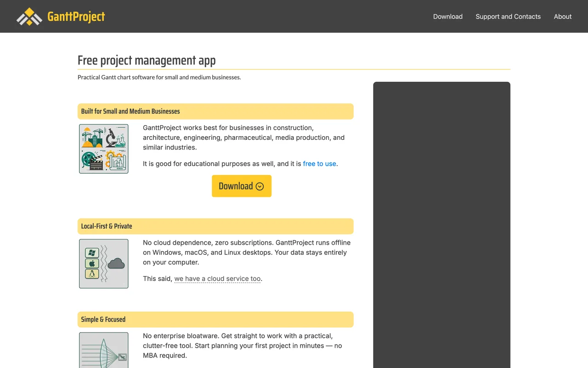This screenshot has height=368, width=588.
Task: Click the "Practical Gantt chart software" subtitle text
Action: pos(159,77)
